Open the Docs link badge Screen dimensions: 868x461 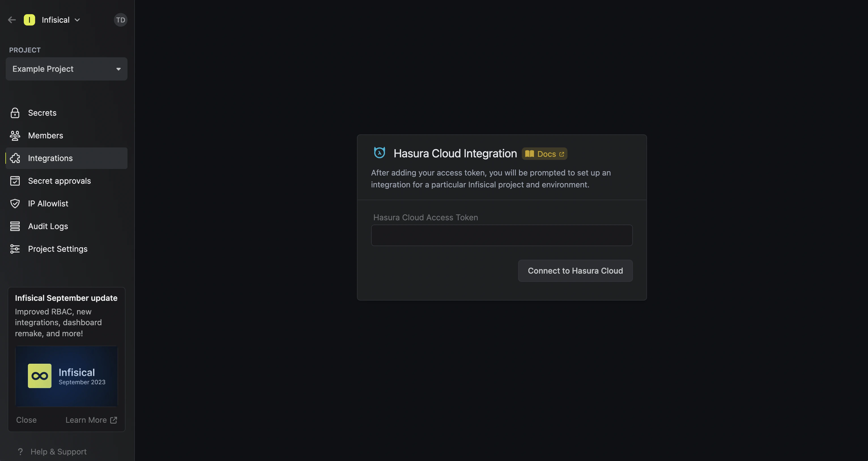(x=544, y=154)
